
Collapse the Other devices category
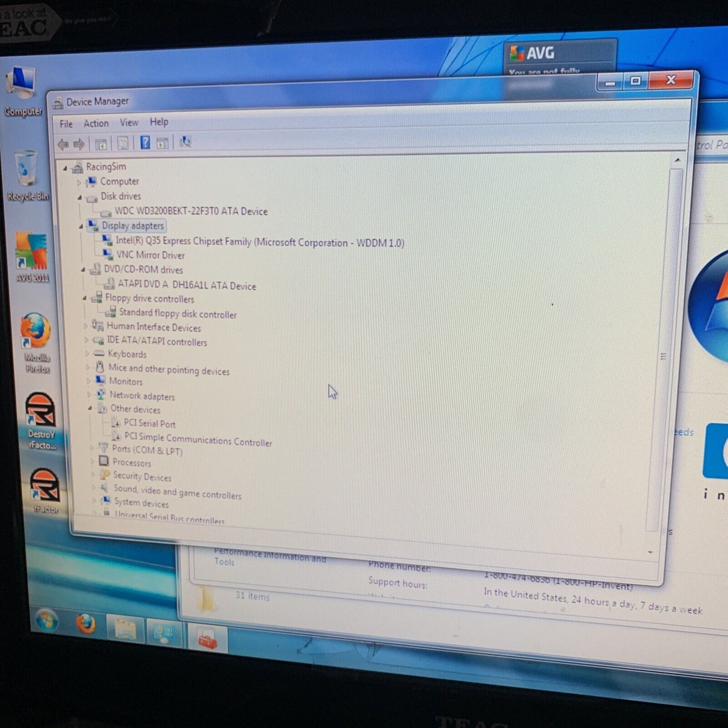tap(90, 408)
